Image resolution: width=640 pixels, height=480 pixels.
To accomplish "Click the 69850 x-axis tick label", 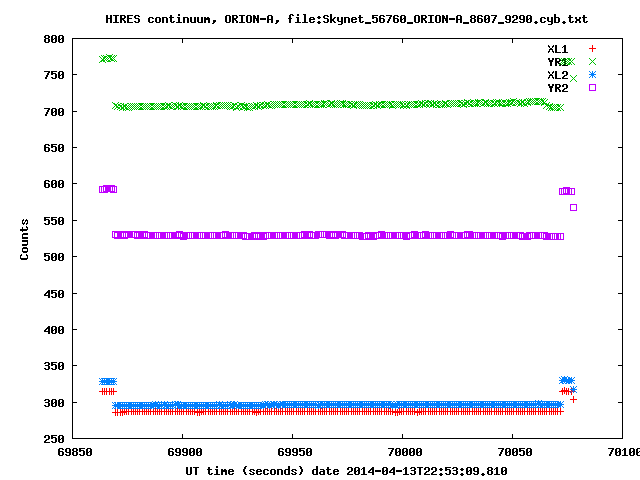I will coord(75,452).
